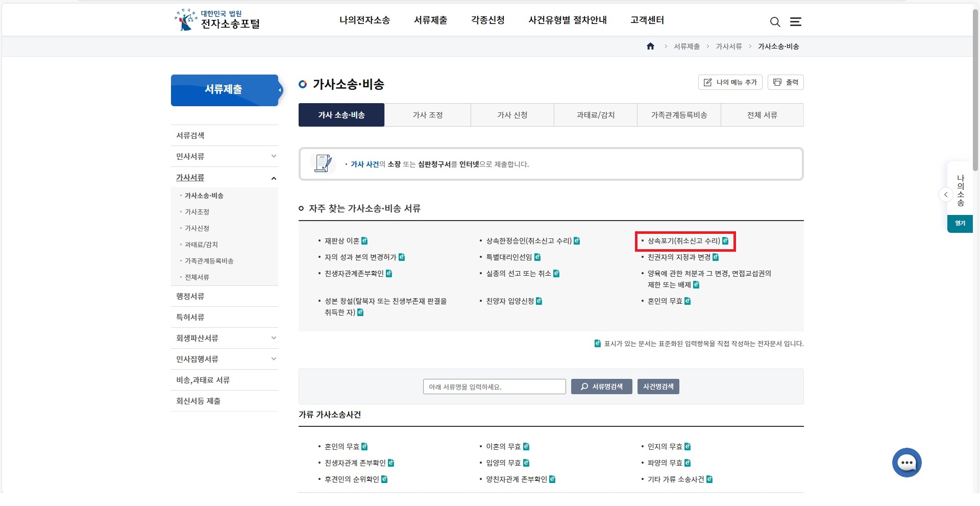Screen dimensions: 980x506
Task: Click the 출력 print icon
Action: click(x=777, y=82)
